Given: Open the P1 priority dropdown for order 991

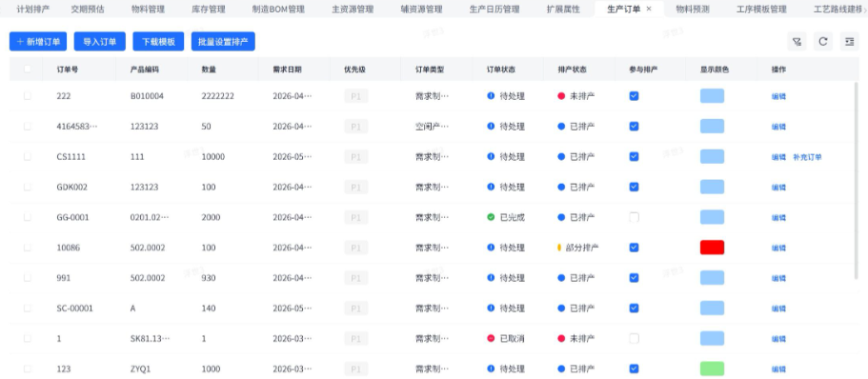Looking at the screenshot, I should (x=356, y=278).
